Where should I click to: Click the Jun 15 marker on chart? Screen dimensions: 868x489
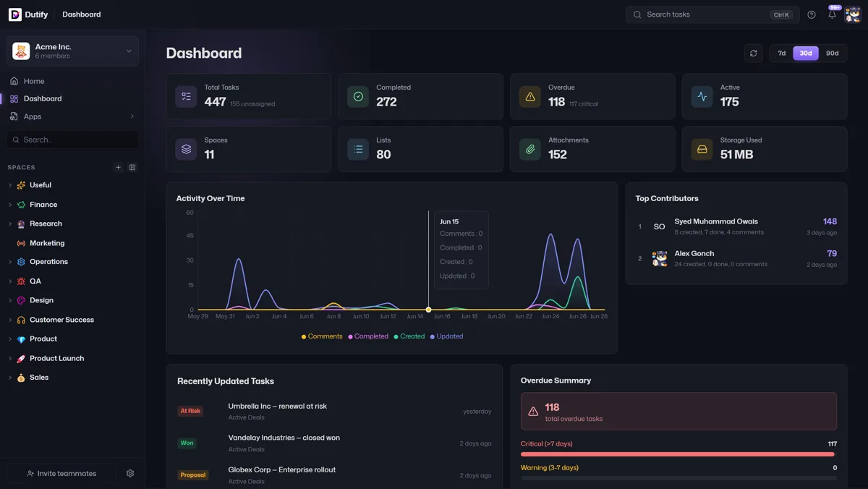click(x=428, y=310)
